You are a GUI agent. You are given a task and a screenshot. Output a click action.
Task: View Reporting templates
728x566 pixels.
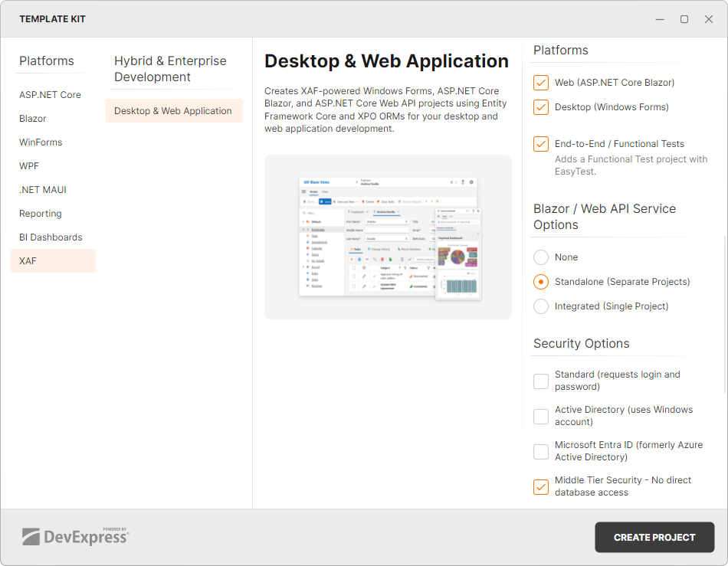point(40,213)
